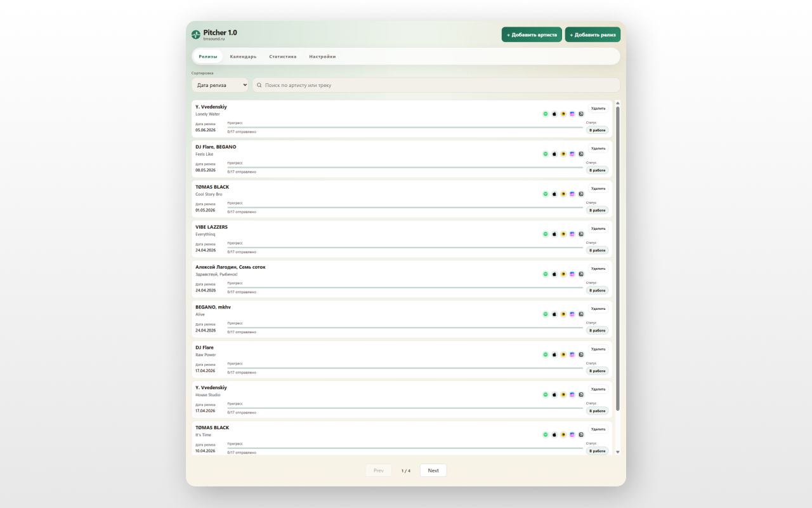
Task: Open the dark square icon for Cool Story Bro
Action: tap(580, 194)
